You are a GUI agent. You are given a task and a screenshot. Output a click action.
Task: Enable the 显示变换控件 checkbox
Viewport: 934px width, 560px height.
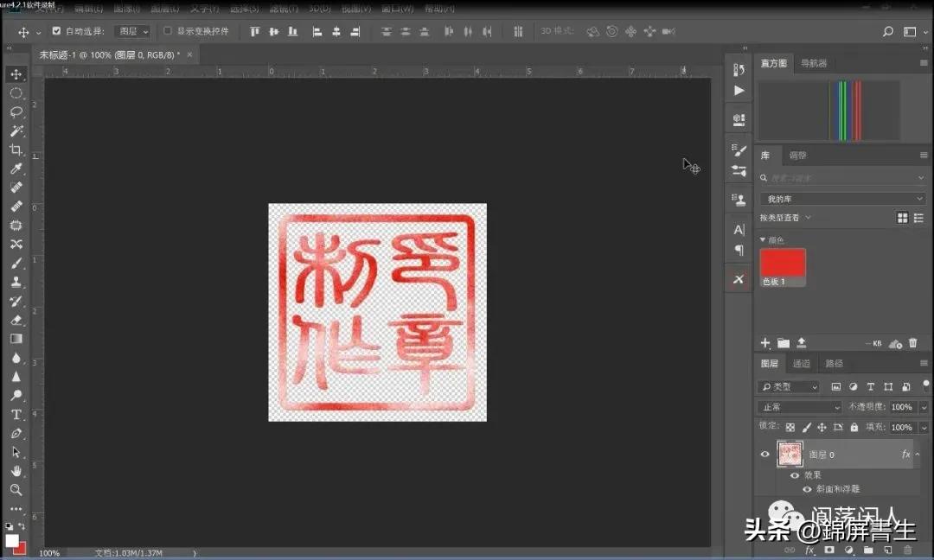pos(167,30)
